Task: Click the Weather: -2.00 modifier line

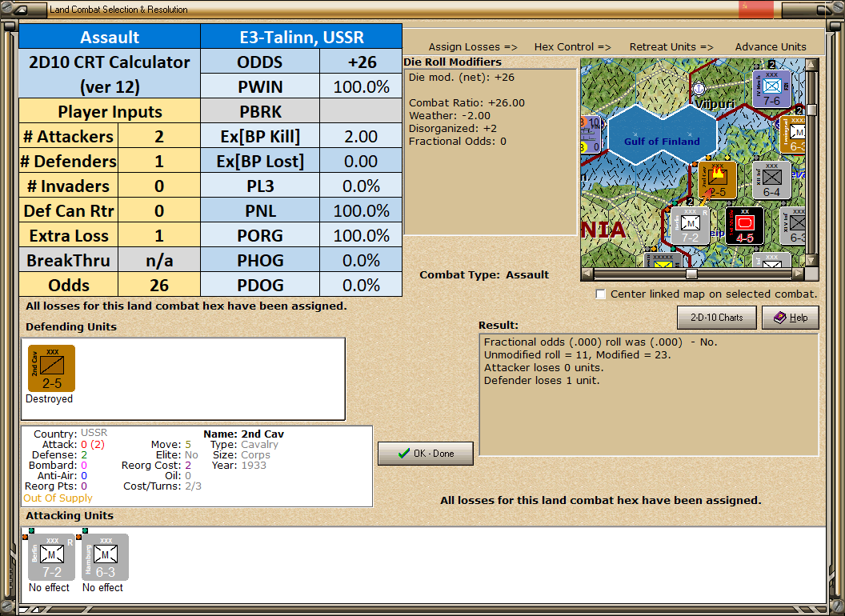Action: coord(450,115)
